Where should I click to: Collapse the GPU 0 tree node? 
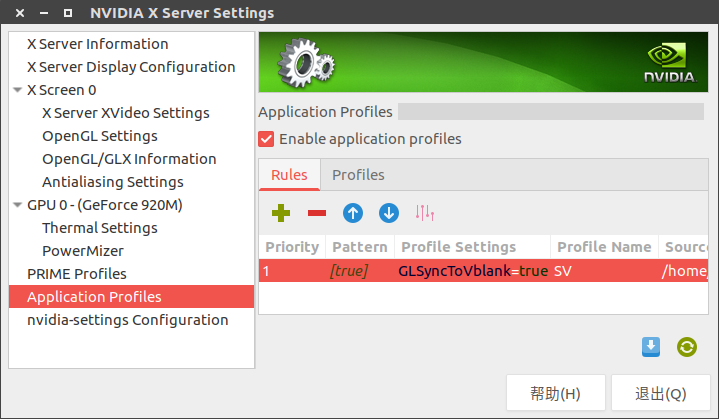pyautogui.click(x=17, y=205)
